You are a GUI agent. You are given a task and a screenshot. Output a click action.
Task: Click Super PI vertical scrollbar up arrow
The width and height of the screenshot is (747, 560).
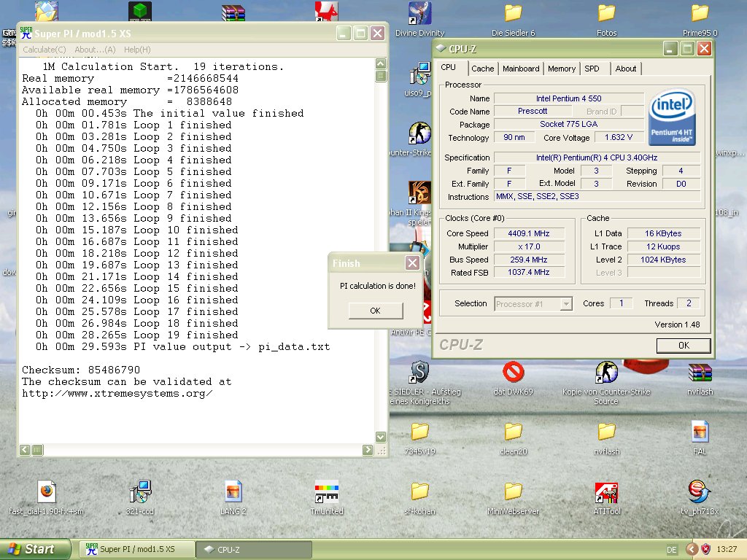pyautogui.click(x=381, y=64)
